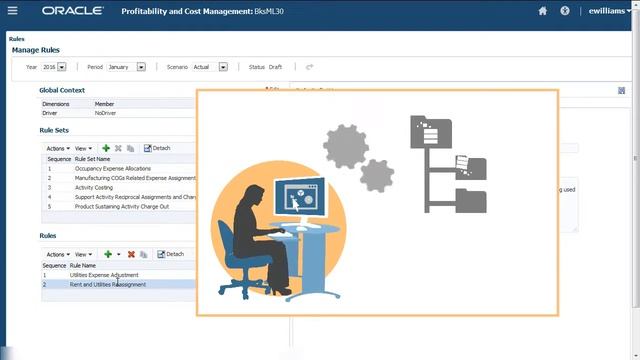Click the Rules breadcrumb link
The width and height of the screenshot is (640, 360).
pyautogui.click(x=16, y=39)
